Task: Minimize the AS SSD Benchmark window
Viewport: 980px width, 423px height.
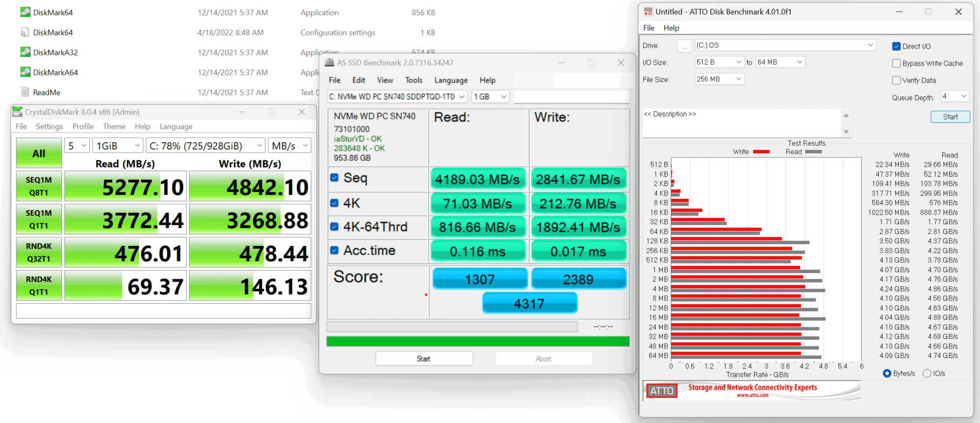Action: click(x=561, y=63)
